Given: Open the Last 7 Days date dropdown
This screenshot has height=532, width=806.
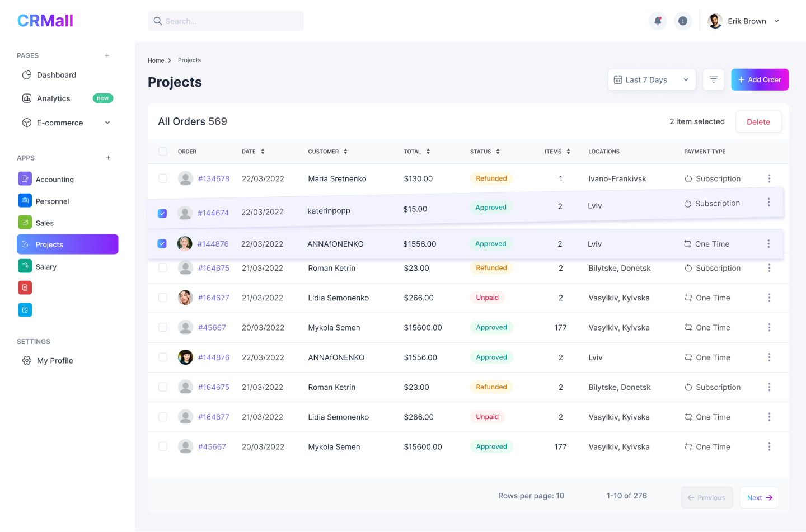Looking at the screenshot, I should [652, 80].
